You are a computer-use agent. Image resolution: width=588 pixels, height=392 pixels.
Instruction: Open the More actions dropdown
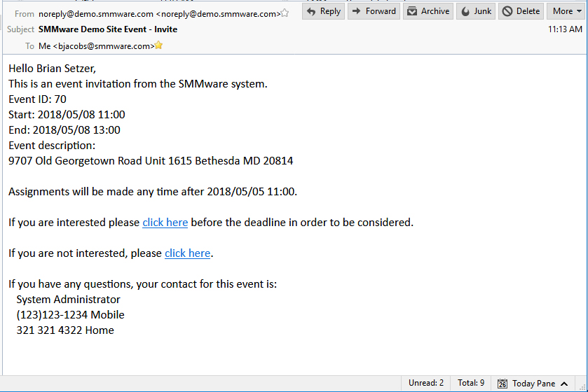click(x=567, y=11)
